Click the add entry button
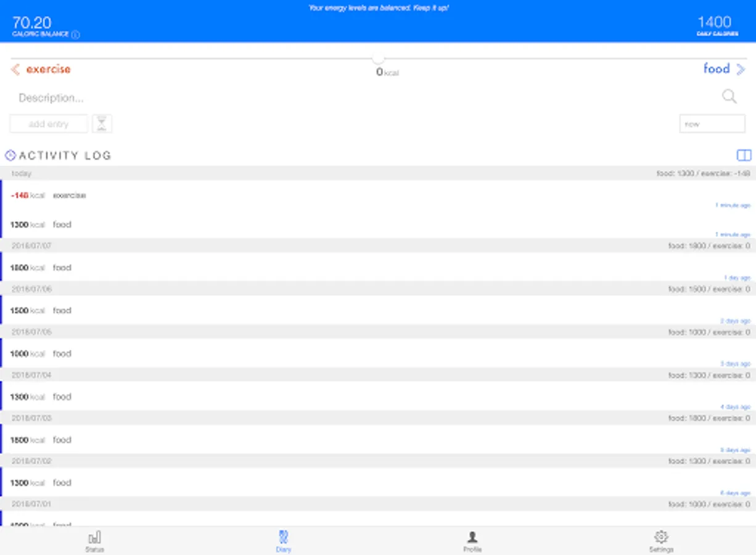Viewport: 756px width, 555px height. [x=49, y=123]
